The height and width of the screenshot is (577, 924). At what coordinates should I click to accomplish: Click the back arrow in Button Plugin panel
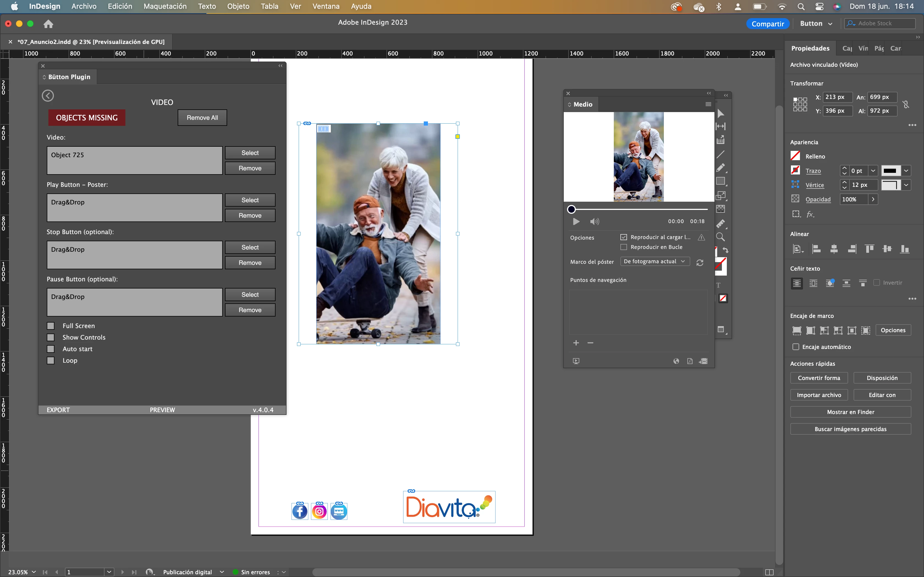(x=48, y=95)
